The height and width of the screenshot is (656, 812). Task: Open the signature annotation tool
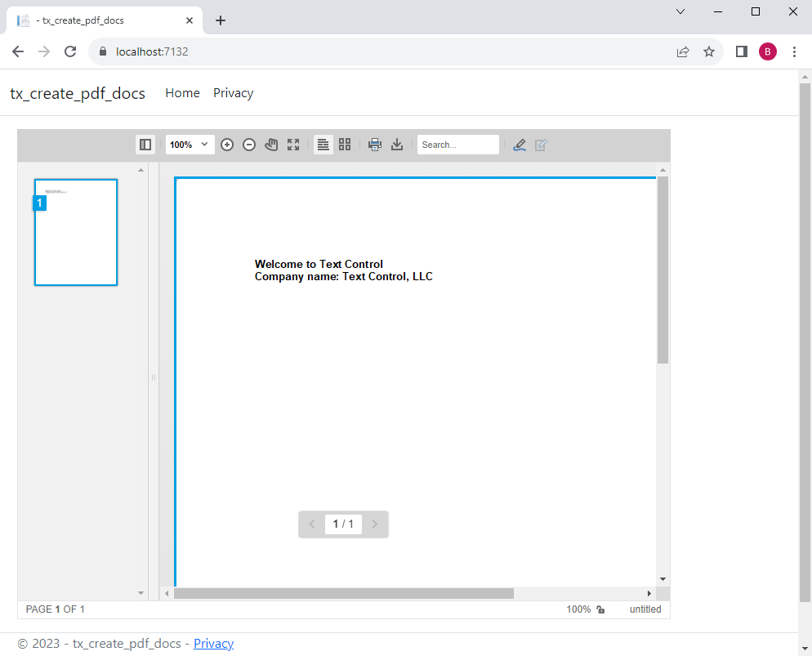[x=520, y=144]
